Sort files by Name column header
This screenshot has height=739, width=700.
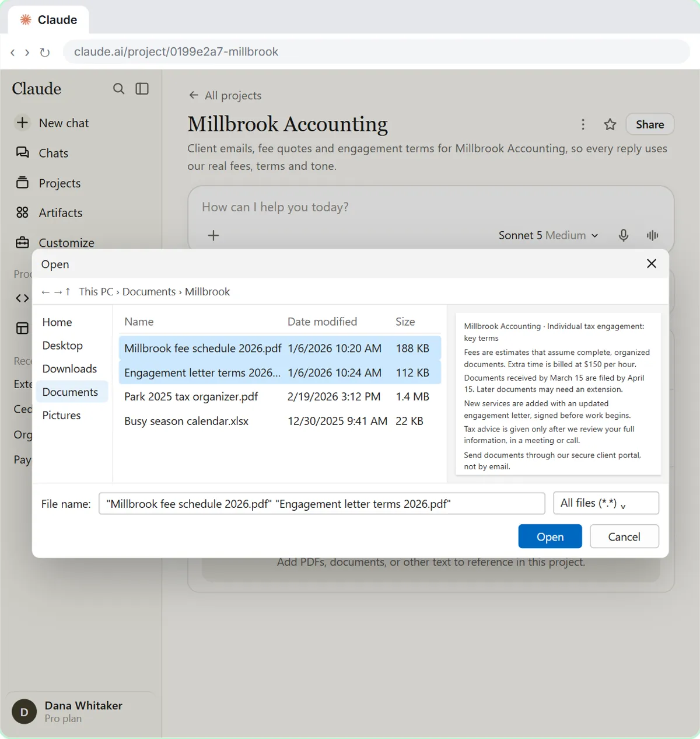pos(139,322)
